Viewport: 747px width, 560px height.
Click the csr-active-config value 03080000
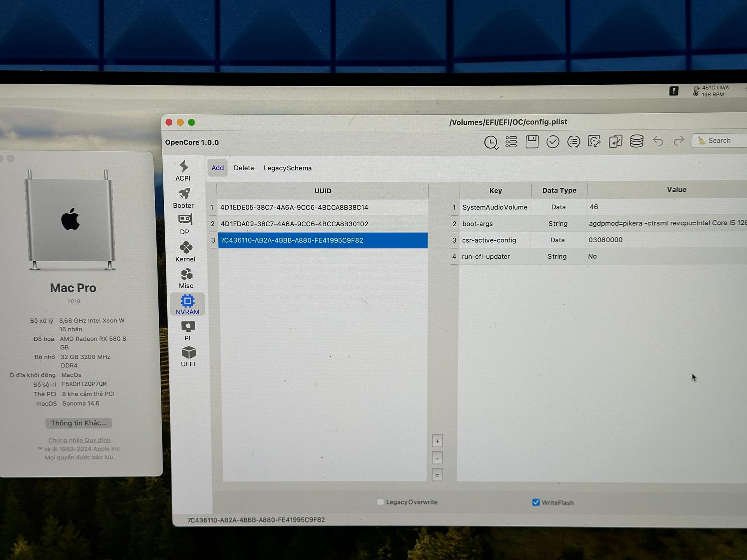[605, 240]
